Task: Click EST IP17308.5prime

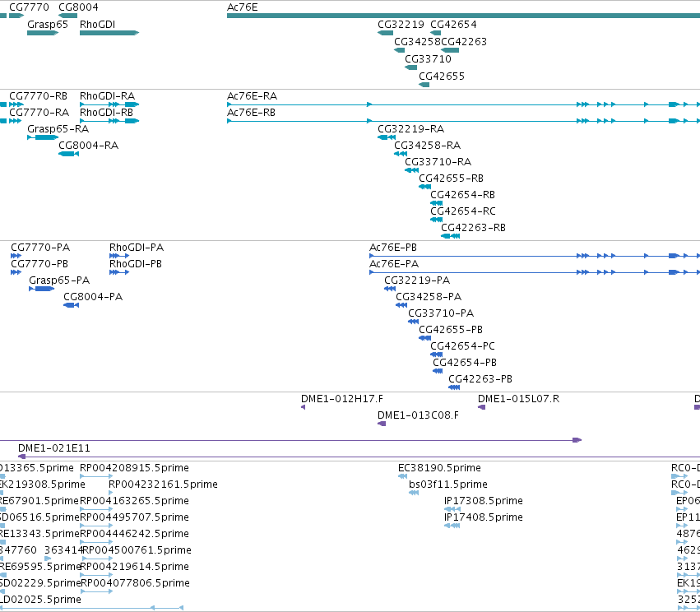Action: (x=484, y=501)
